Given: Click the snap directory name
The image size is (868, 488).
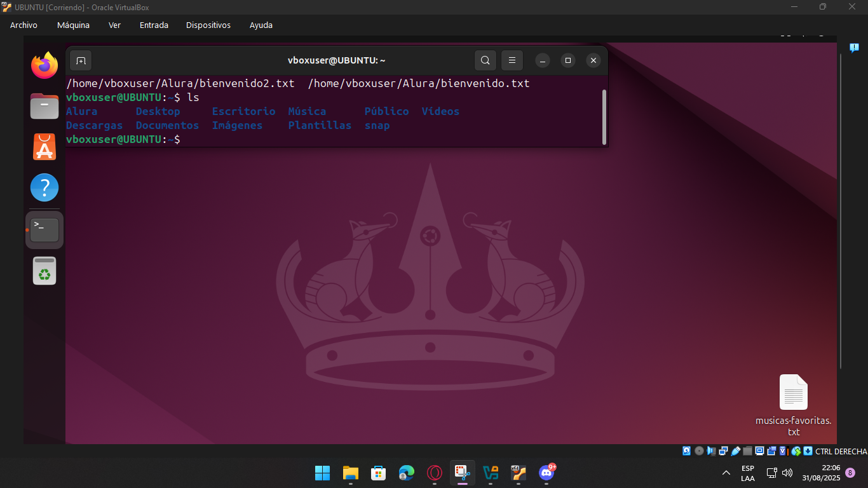Looking at the screenshot, I should pyautogui.click(x=377, y=125).
